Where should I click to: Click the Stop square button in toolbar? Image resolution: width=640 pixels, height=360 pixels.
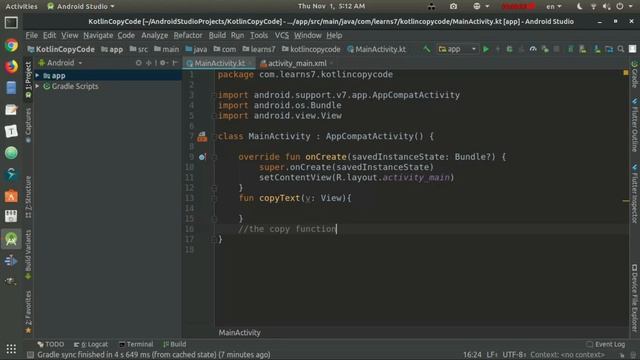click(x=556, y=49)
